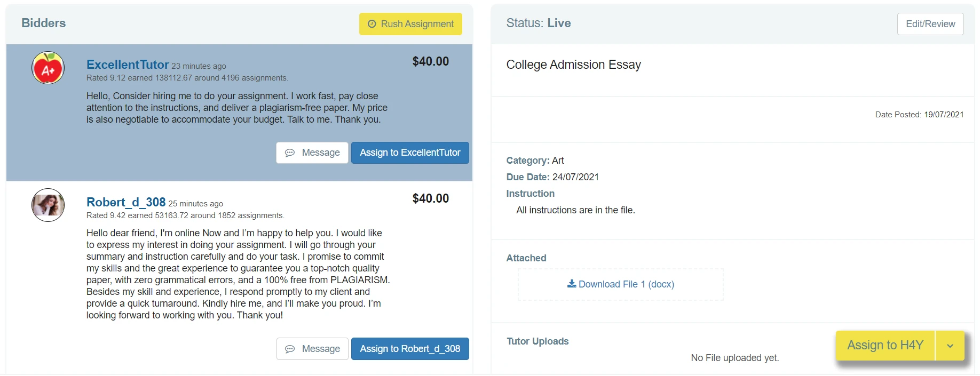Click the download arrow icon for File 1
Image resolution: width=980 pixels, height=376 pixels.
pos(572,284)
